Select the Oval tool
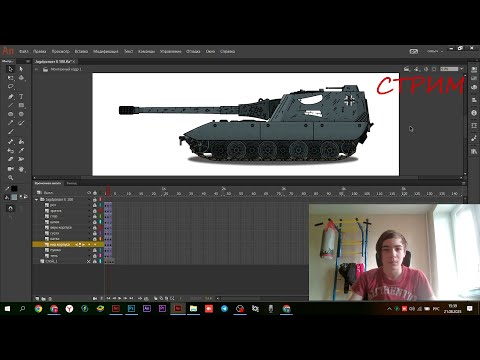Viewport: 480px width, 360px height. [11, 114]
